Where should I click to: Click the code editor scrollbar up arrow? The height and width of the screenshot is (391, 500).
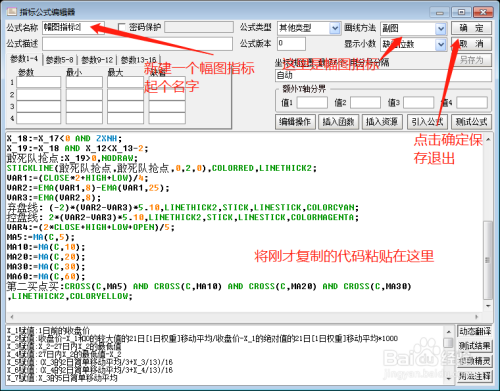[488, 139]
